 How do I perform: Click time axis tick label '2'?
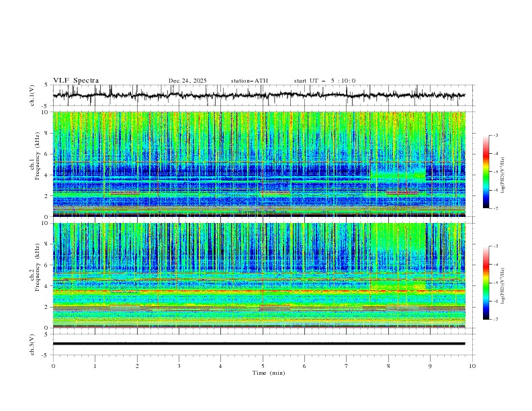coord(137,366)
